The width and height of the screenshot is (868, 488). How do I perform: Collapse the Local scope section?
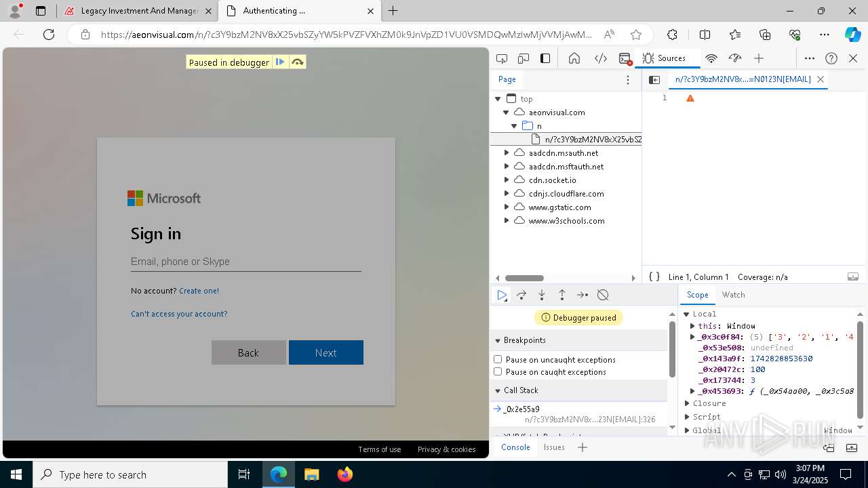(x=686, y=314)
